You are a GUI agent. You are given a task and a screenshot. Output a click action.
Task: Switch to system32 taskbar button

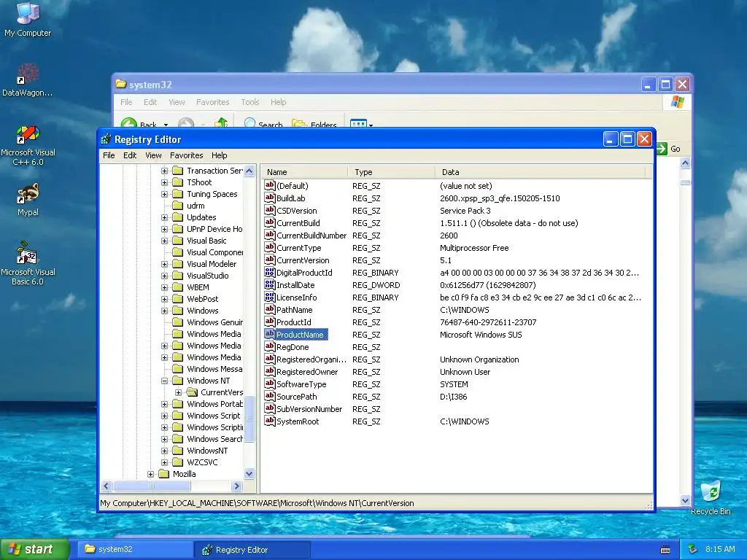click(x=135, y=549)
